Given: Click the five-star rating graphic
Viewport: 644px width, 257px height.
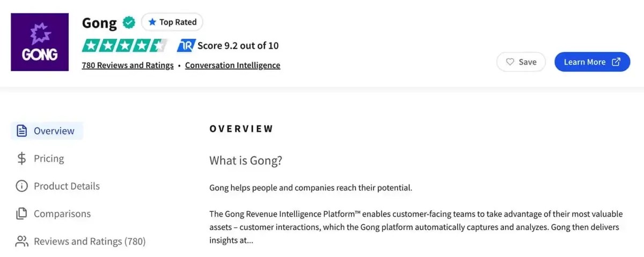Looking at the screenshot, I should coord(125,46).
